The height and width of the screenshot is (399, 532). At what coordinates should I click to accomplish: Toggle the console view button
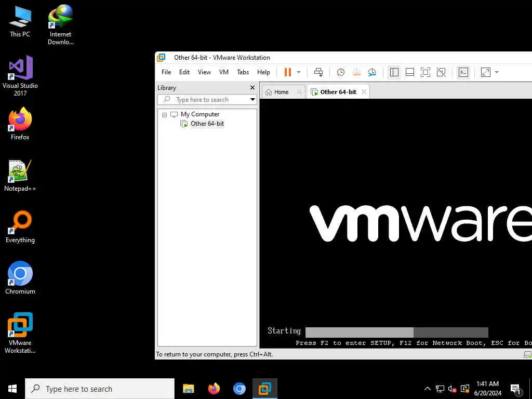pyautogui.click(x=463, y=72)
